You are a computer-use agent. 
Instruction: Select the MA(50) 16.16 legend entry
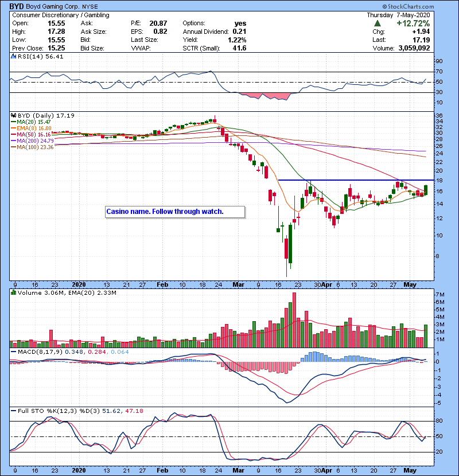(31, 134)
